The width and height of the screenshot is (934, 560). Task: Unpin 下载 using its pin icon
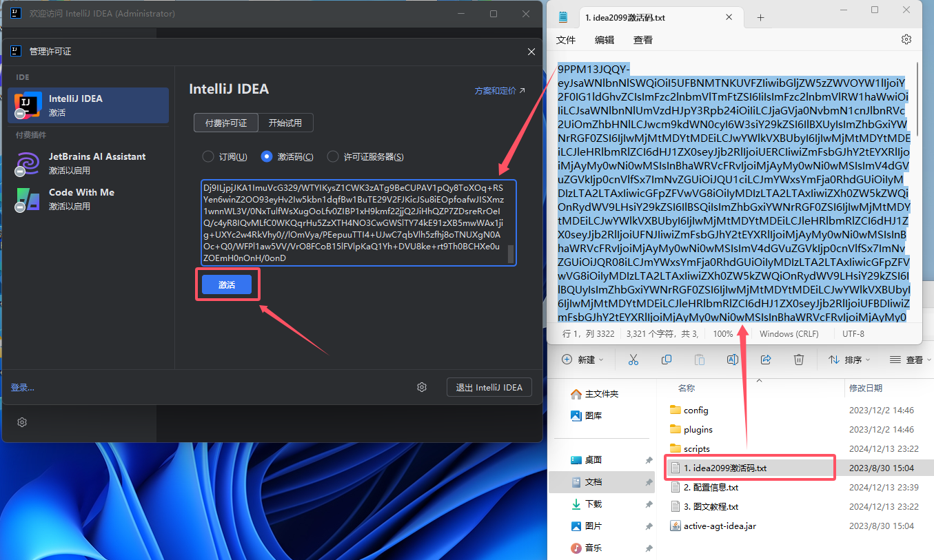pos(649,504)
